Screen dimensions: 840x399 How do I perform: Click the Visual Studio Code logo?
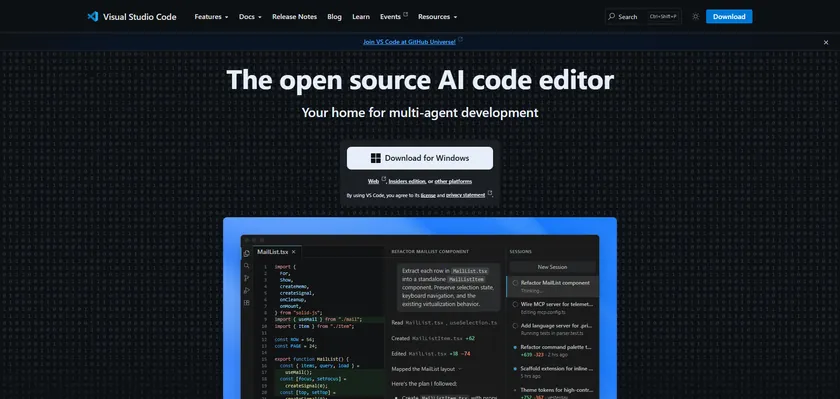pos(132,17)
